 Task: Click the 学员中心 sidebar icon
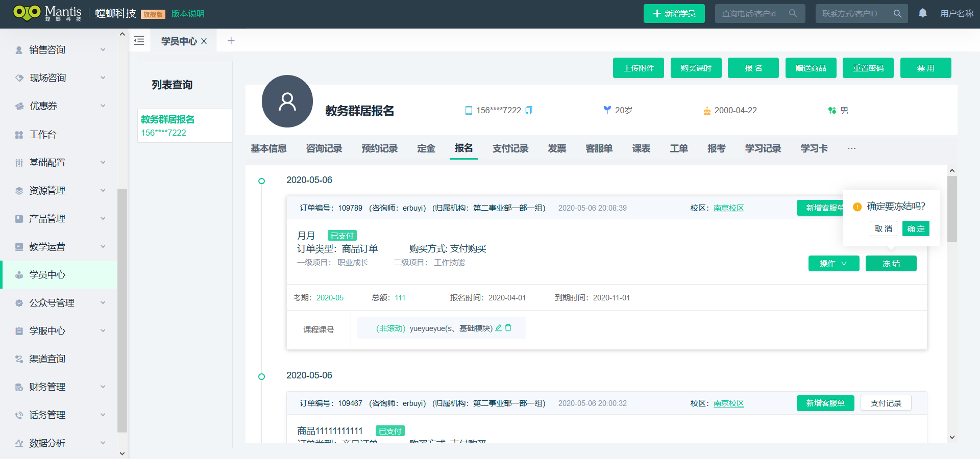click(19, 275)
